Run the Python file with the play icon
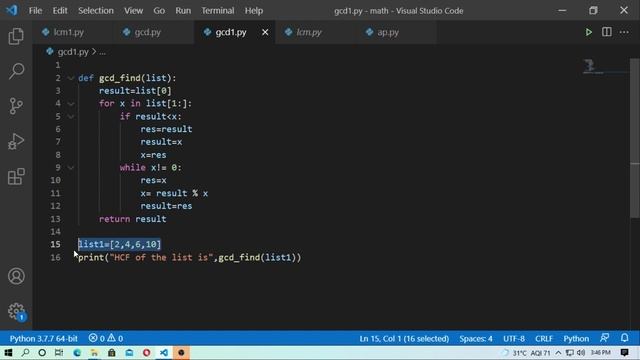Viewport: 640px width, 360px height. (589, 32)
